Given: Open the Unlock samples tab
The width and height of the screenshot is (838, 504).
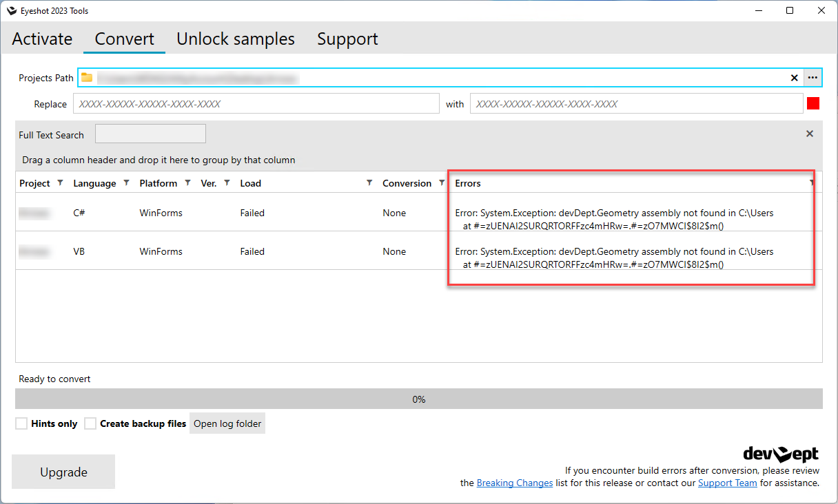Looking at the screenshot, I should (236, 39).
